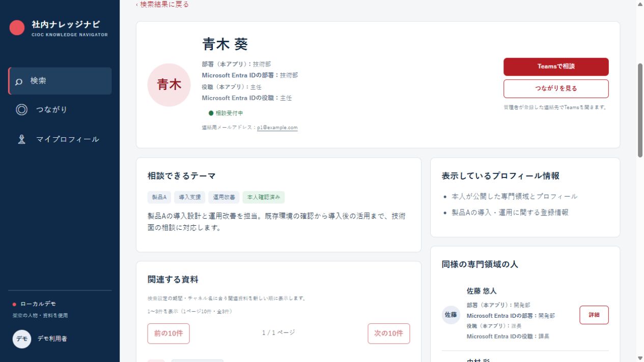Click the 相談できるテーマ heading
The image size is (644, 362).
pos(182,176)
